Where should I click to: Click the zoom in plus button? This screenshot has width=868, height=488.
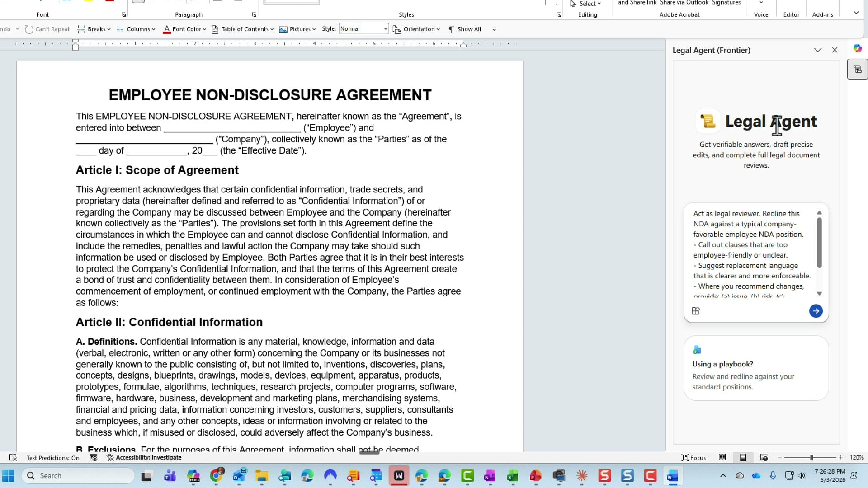(x=841, y=458)
